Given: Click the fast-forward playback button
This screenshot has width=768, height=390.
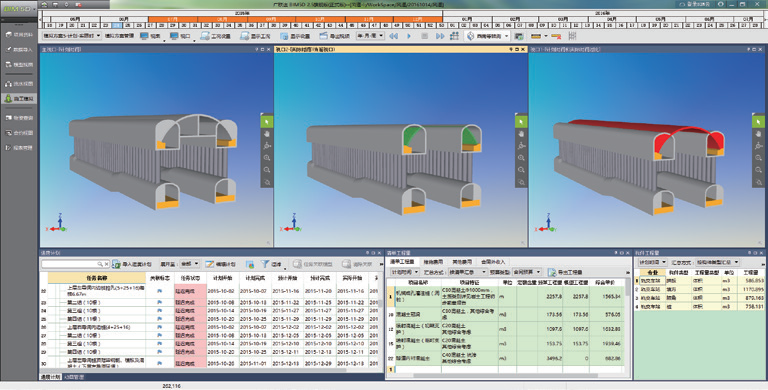Looking at the screenshot, I should tap(440, 36).
